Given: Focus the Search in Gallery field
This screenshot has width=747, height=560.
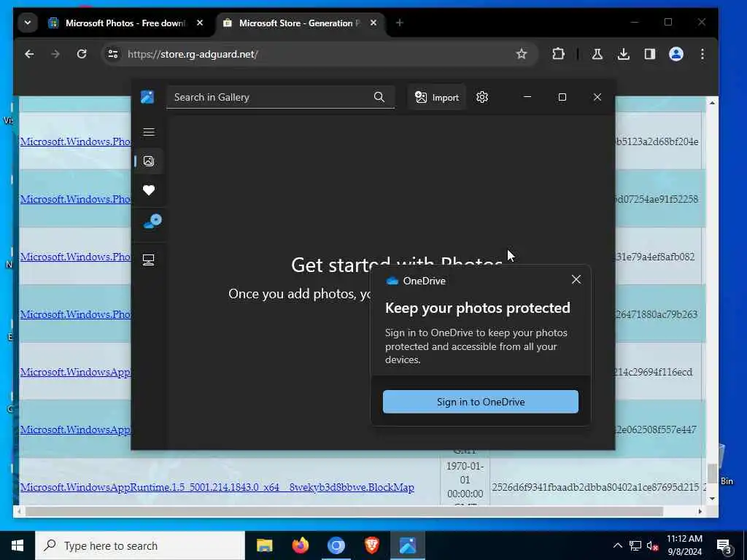Looking at the screenshot, I should click(281, 97).
